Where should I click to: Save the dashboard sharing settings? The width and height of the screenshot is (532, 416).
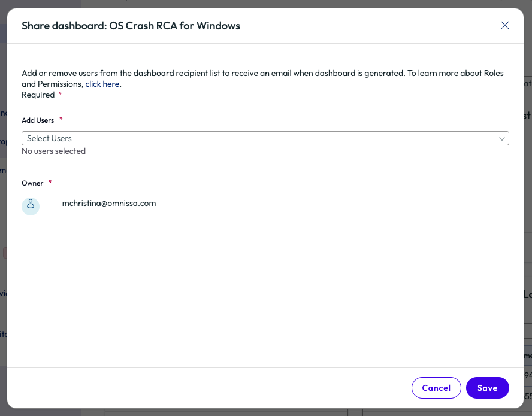(x=487, y=388)
